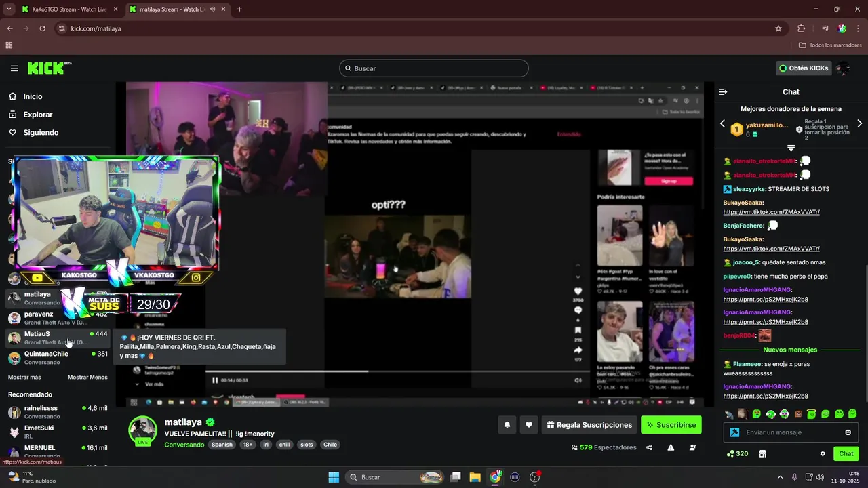This screenshot has height=488, width=868.
Task: Open IgnacioAmaroMHGANG's first prnt.sc link
Action: 766,299
